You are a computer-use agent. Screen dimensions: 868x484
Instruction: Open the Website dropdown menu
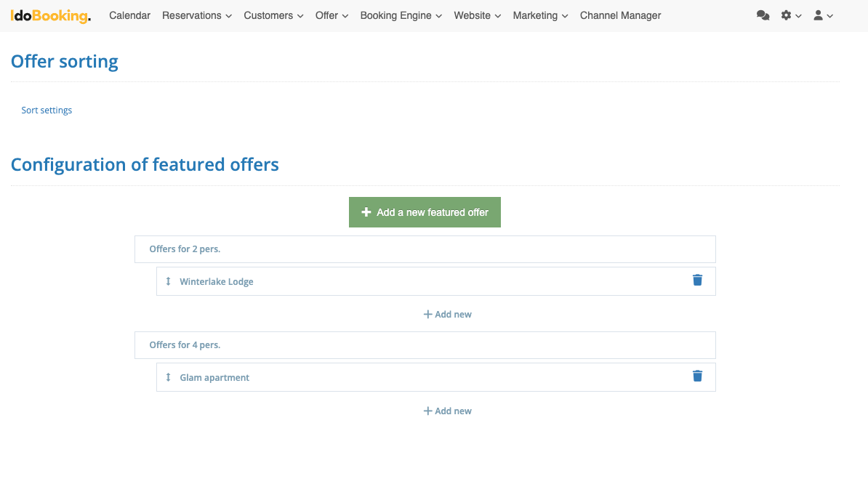coord(477,15)
